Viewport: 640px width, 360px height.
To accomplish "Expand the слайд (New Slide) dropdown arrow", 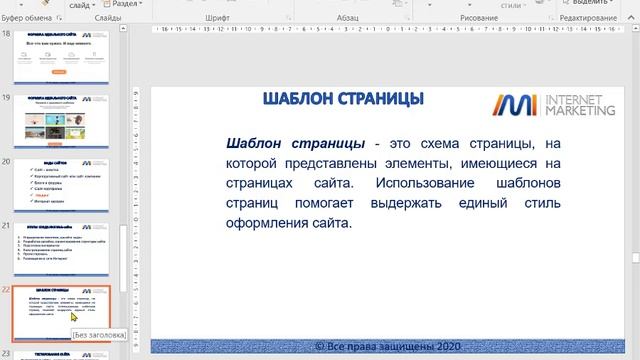I will (93, 5).
